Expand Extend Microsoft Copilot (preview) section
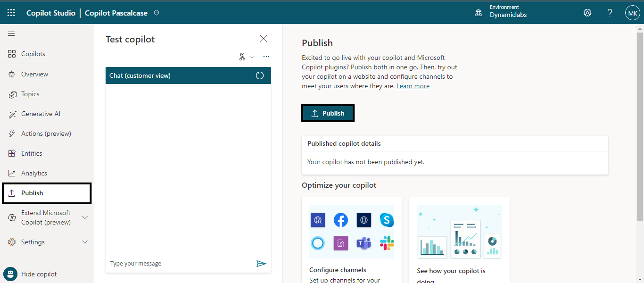 point(85,217)
